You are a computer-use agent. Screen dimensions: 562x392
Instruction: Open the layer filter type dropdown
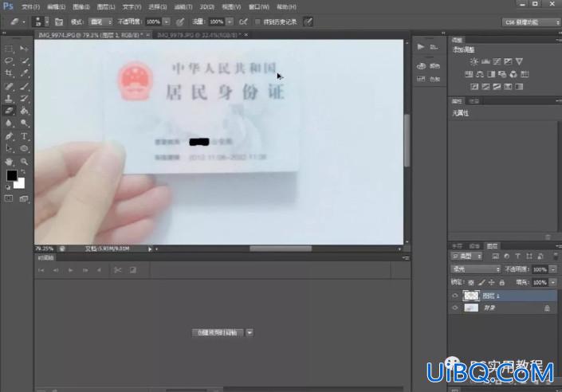[466, 257]
